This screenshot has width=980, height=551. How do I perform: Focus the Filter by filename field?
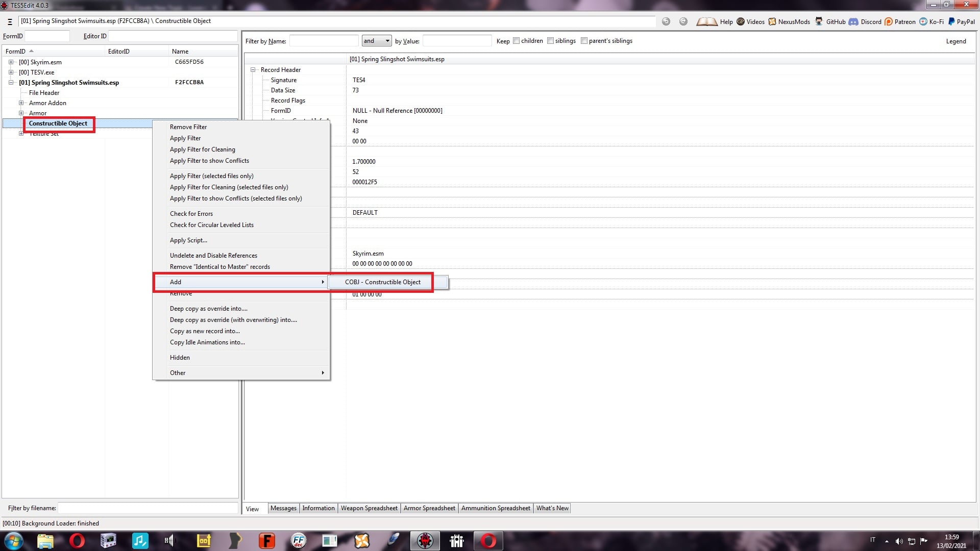coord(148,508)
